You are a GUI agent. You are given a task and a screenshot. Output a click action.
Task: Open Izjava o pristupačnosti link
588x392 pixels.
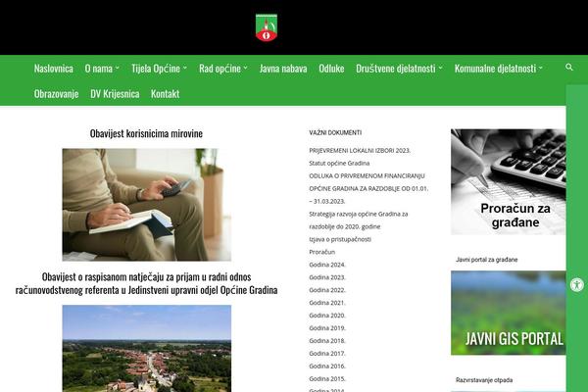pos(340,239)
